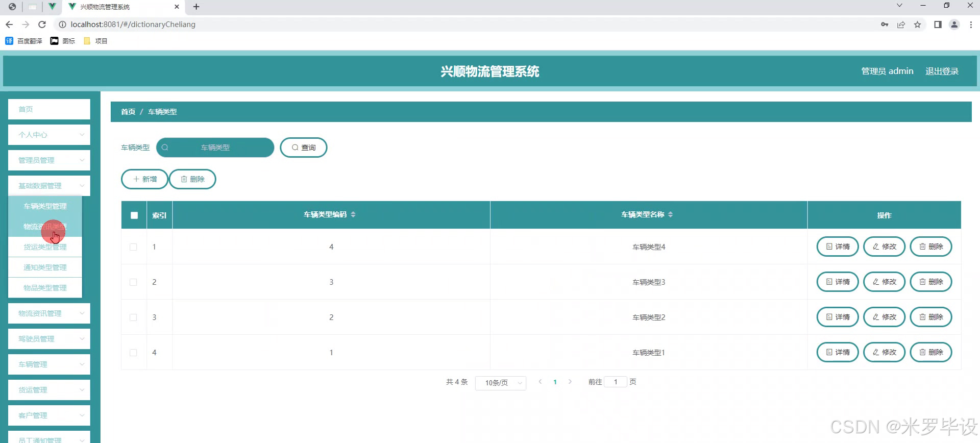Click 修改 for row 车辆类型3

click(884, 282)
